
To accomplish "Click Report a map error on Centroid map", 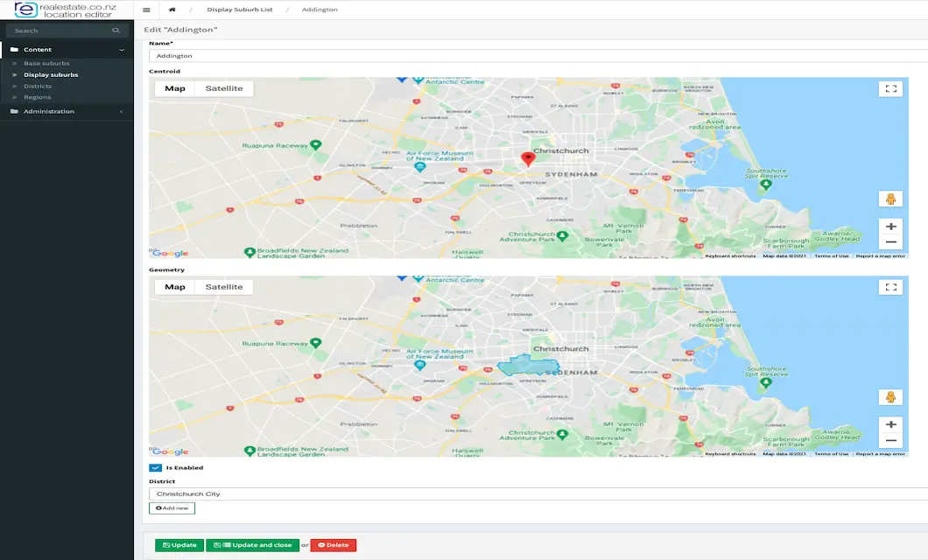I will click(x=880, y=256).
